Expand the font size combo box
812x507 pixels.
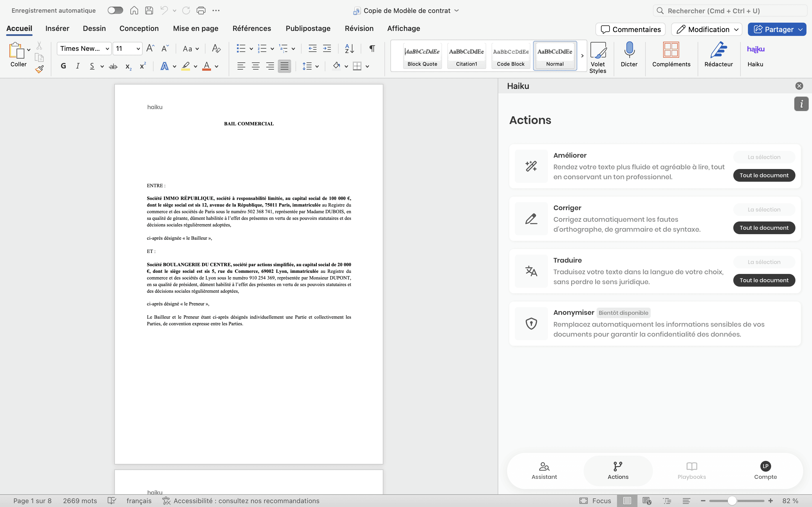coord(138,49)
